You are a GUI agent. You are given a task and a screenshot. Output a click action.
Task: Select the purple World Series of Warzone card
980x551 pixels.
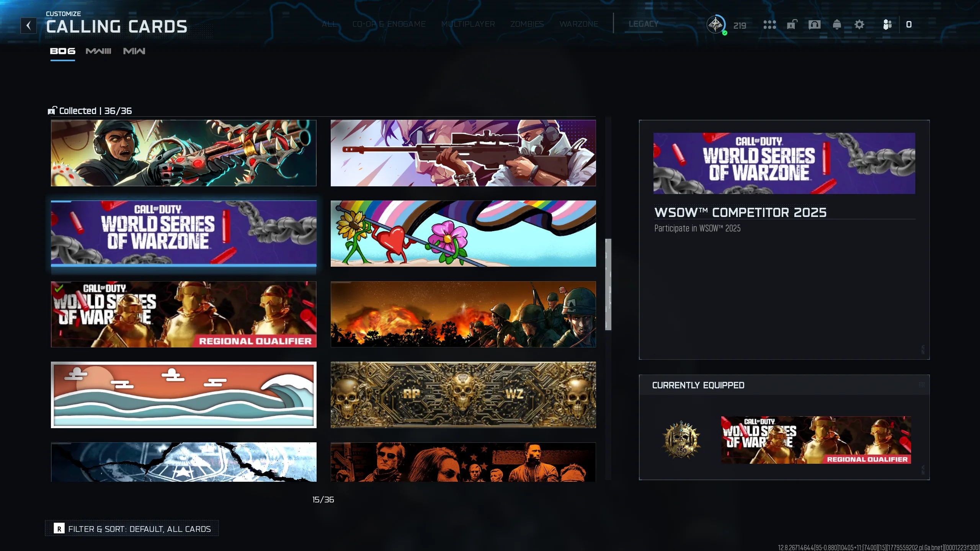(x=184, y=233)
